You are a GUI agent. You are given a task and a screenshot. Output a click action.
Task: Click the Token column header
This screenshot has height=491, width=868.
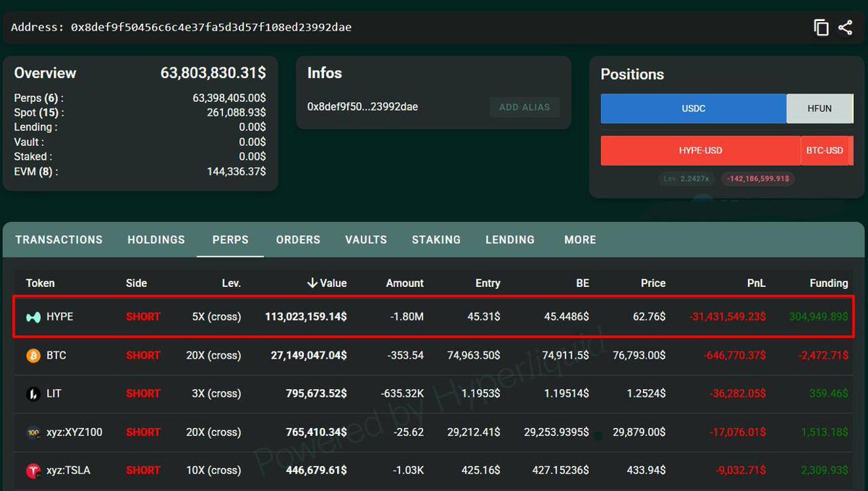(41, 283)
